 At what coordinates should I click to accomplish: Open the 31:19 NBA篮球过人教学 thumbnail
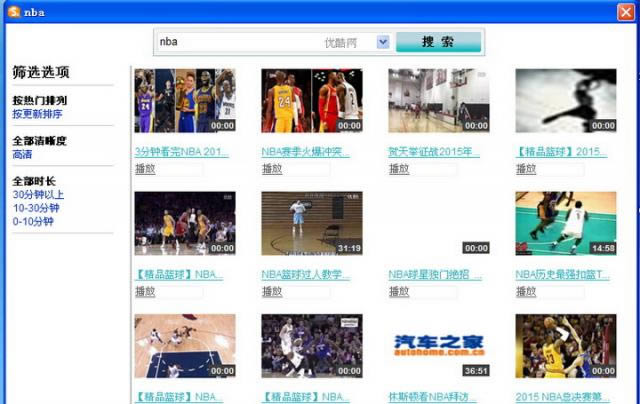click(x=311, y=223)
